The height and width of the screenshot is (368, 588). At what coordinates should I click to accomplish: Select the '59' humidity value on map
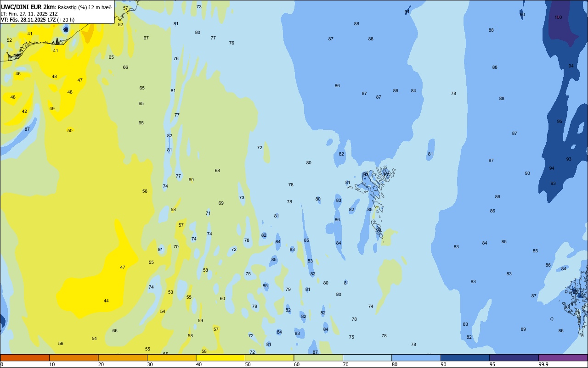tap(200, 321)
